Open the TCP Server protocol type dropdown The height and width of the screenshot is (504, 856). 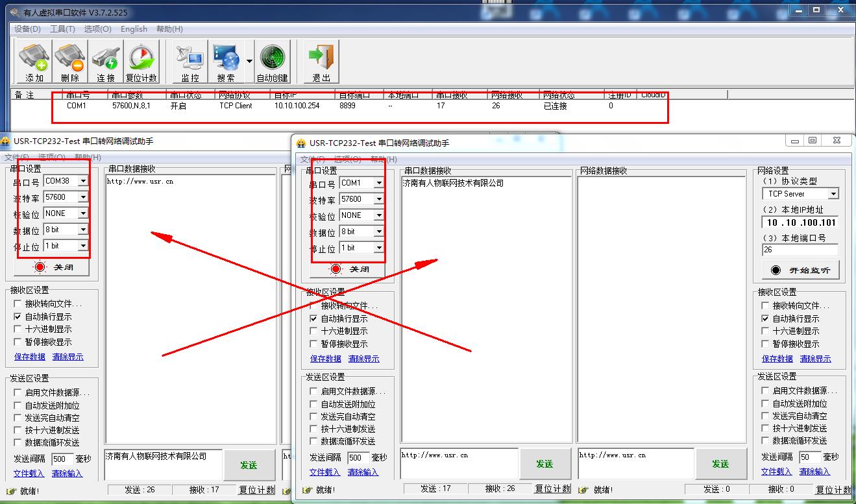click(833, 194)
